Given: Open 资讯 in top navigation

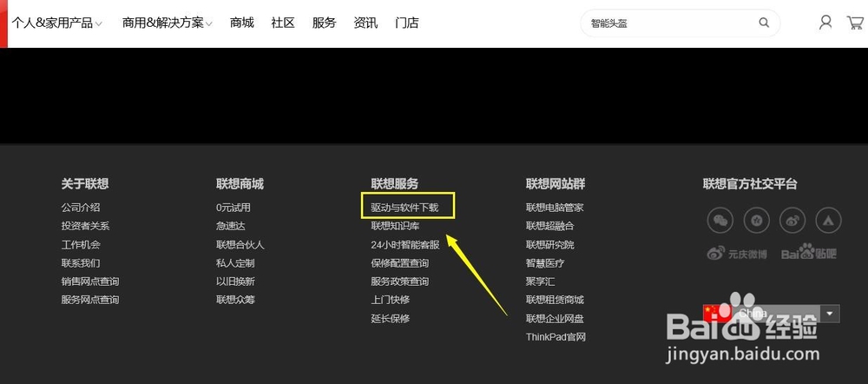Looking at the screenshot, I should [x=366, y=23].
